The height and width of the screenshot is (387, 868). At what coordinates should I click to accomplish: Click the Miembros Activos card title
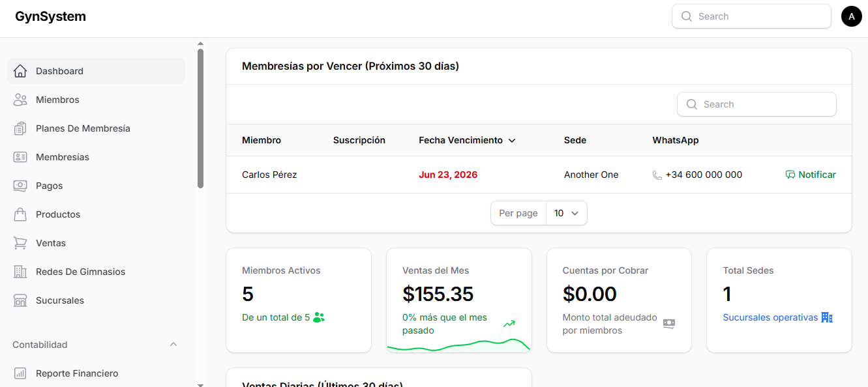click(281, 270)
